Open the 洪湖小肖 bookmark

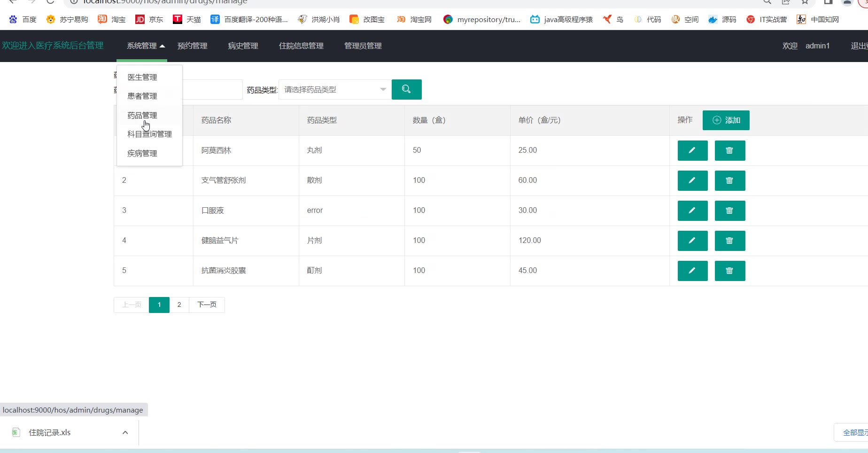click(x=319, y=19)
